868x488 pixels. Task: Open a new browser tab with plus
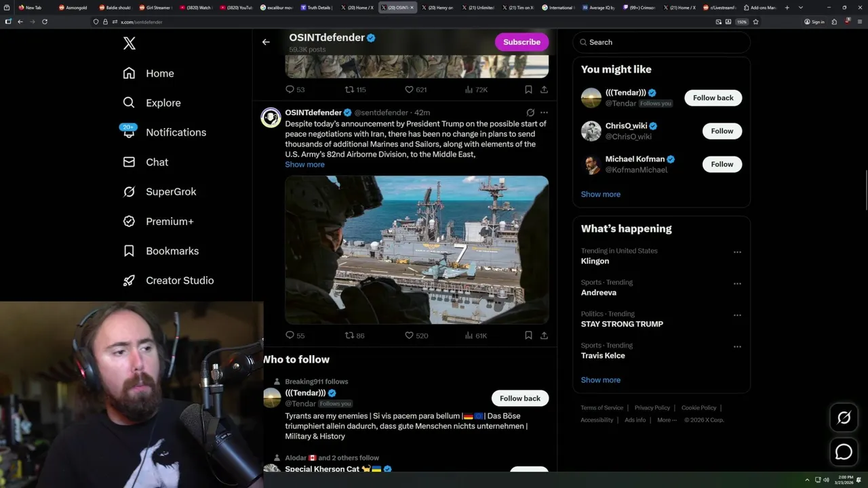click(x=787, y=7)
